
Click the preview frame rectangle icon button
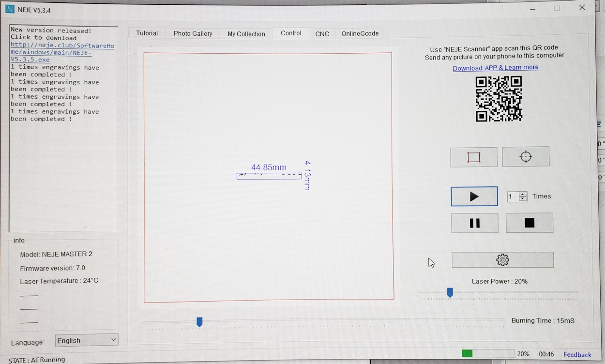(473, 157)
